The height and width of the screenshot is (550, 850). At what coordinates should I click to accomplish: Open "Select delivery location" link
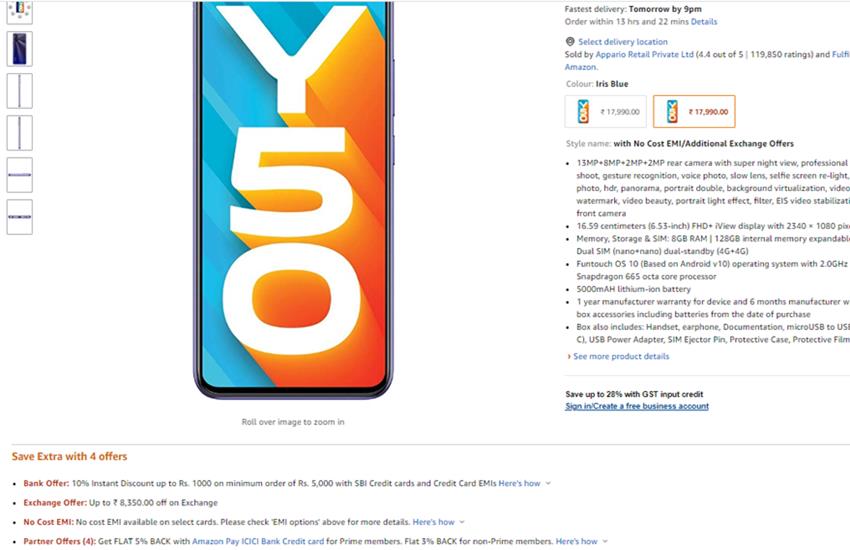[x=622, y=42]
